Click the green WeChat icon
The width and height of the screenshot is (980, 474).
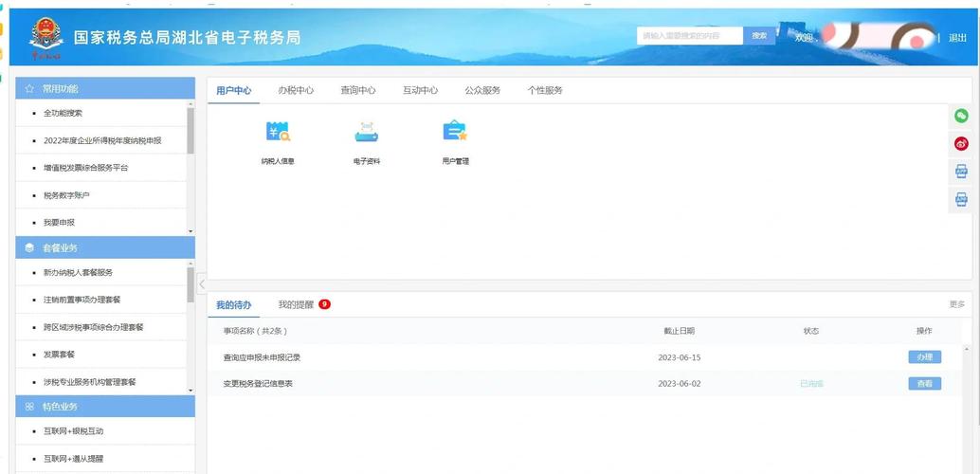pos(961,116)
